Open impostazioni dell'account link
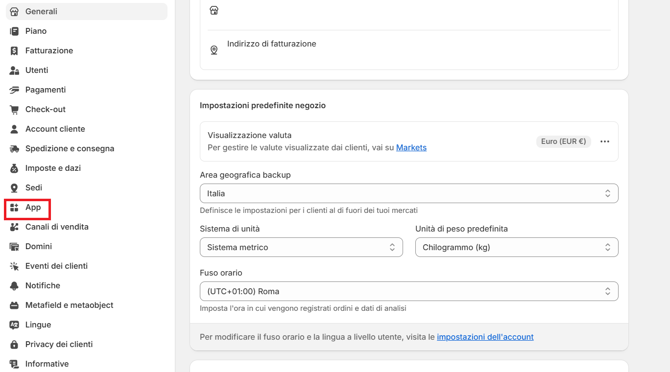The width and height of the screenshot is (670, 372). pyautogui.click(x=485, y=337)
